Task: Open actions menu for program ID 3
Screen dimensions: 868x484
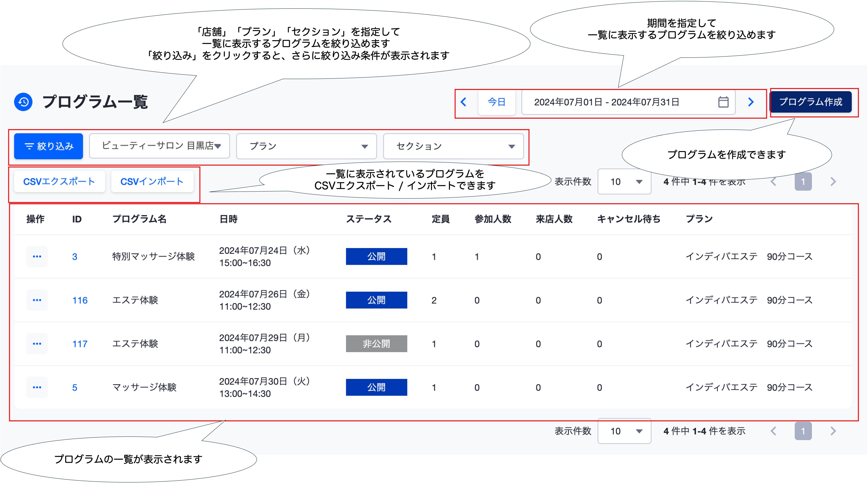Action: click(x=37, y=257)
